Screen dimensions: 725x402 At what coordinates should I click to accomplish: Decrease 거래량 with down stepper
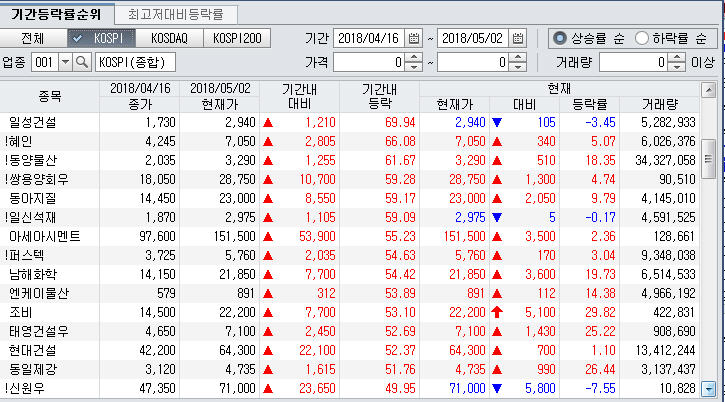point(677,67)
